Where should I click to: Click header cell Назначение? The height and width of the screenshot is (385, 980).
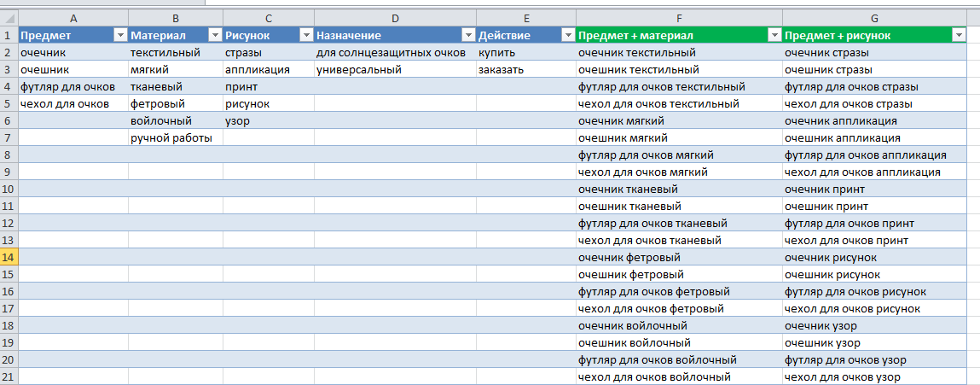point(395,36)
